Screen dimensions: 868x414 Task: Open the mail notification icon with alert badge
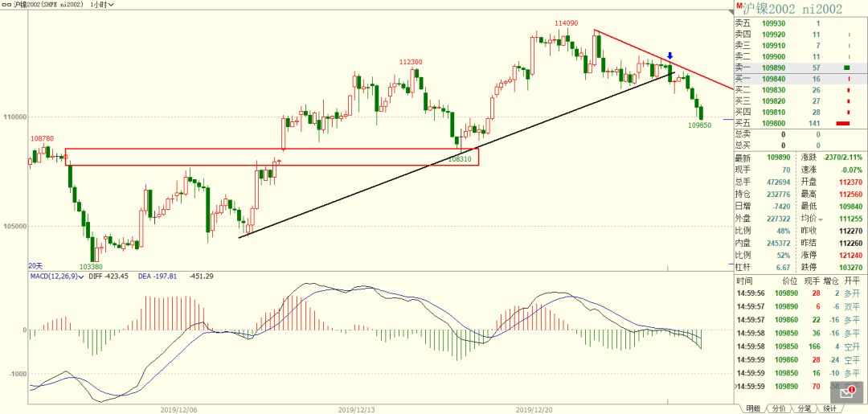tap(846, 392)
